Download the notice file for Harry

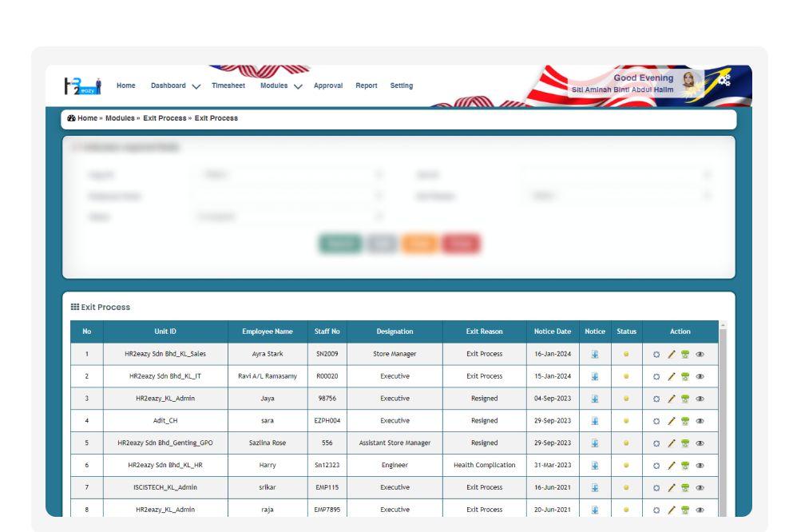595,465
